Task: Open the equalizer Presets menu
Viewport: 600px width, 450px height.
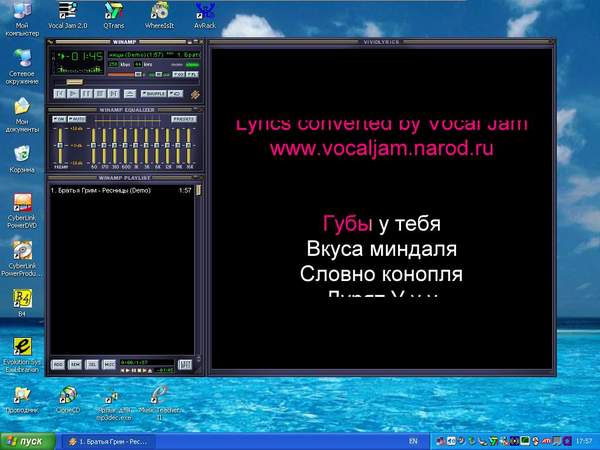Action: point(184,119)
